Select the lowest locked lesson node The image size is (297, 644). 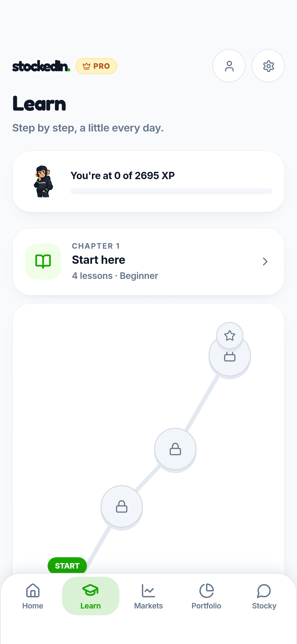122,506
